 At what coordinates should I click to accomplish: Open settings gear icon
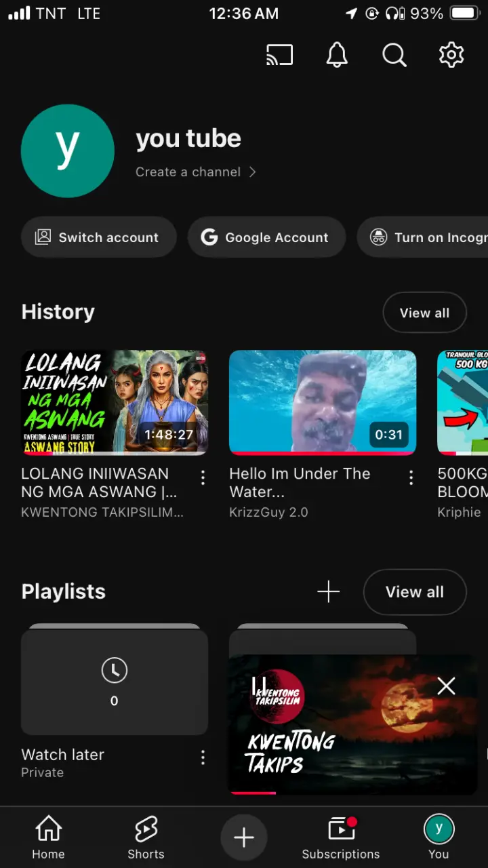pos(451,55)
